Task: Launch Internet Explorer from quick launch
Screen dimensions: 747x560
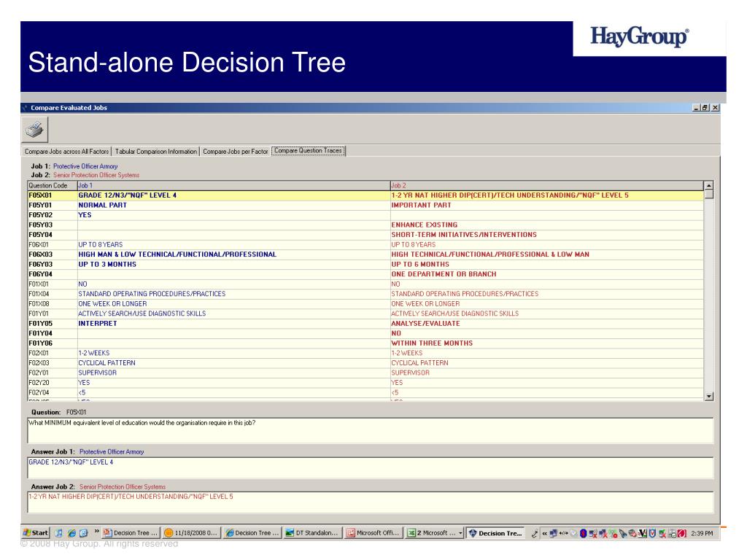Action: pos(71,533)
